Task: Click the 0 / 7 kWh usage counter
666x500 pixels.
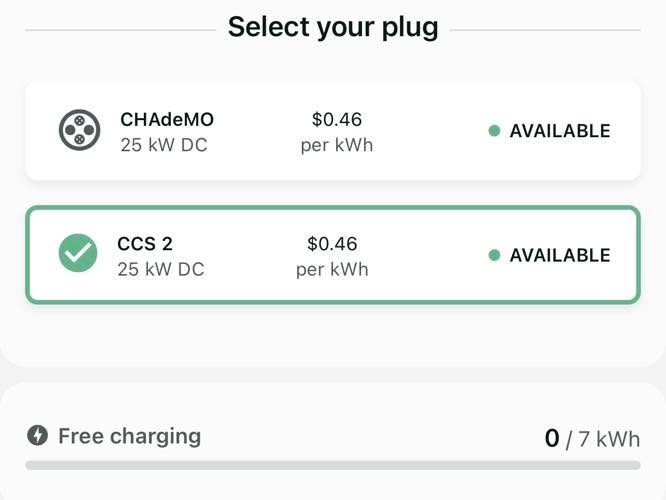Action: click(592, 438)
